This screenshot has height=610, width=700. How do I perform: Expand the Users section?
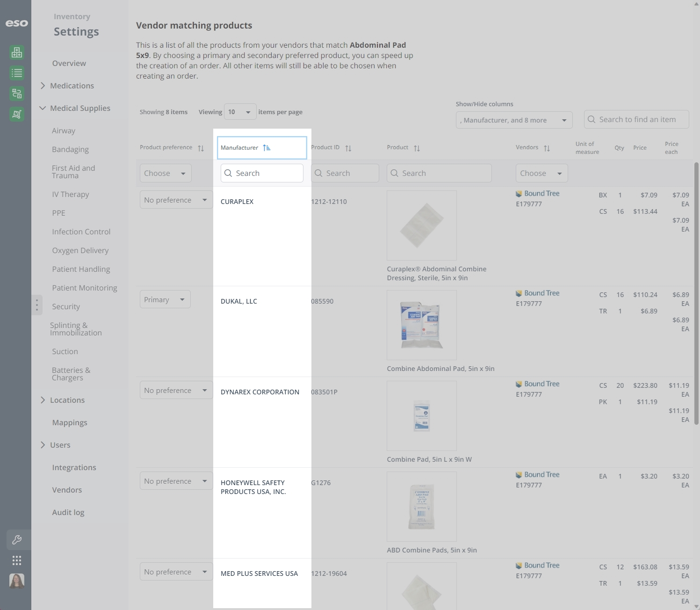(x=43, y=445)
